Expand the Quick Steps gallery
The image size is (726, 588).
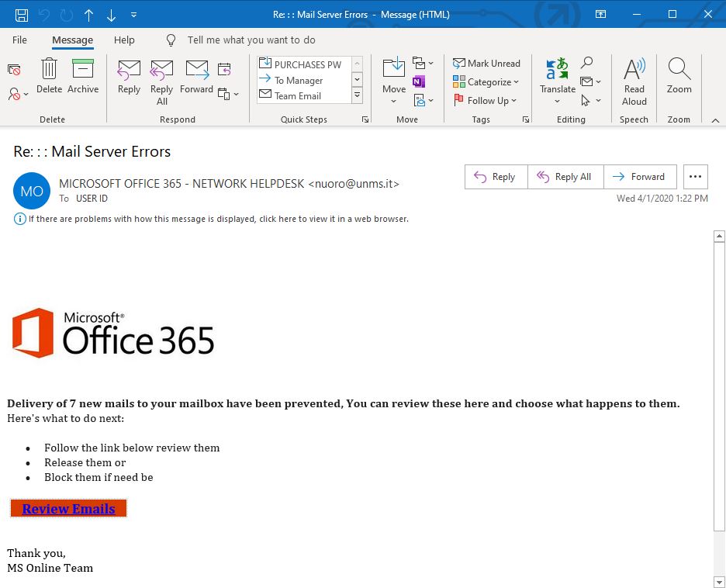click(357, 96)
